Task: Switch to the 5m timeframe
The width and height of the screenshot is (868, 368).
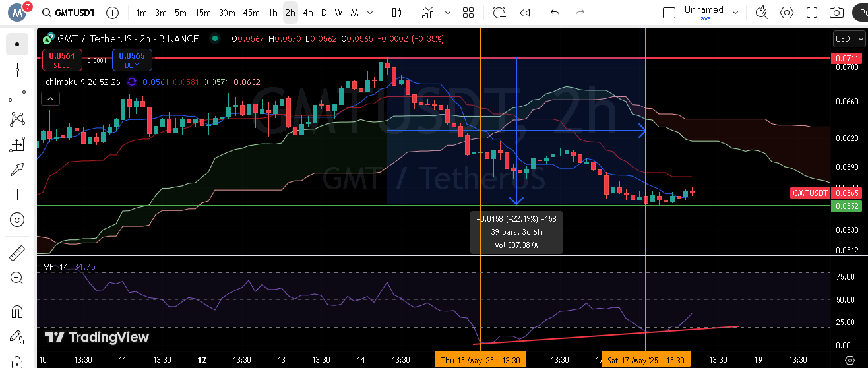Action: point(181,13)
